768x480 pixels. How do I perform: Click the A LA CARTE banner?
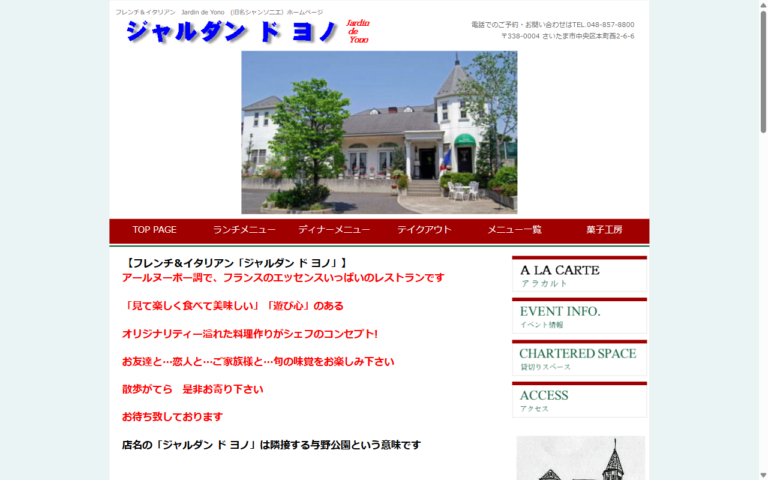click(x=579, y=274)
